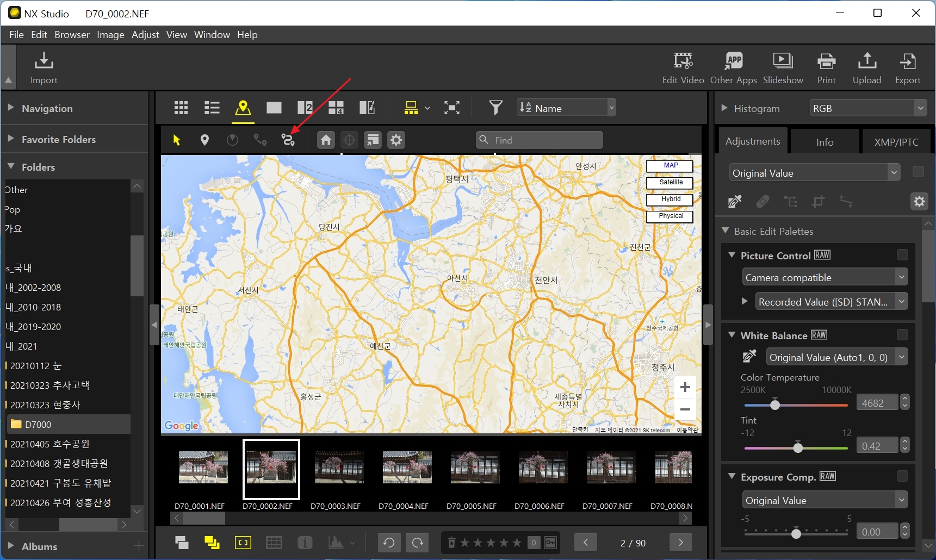The width and height of the screenshot is (936, 560).
Task: Switch map to Hybrid
Action: (x=670, y=199)
